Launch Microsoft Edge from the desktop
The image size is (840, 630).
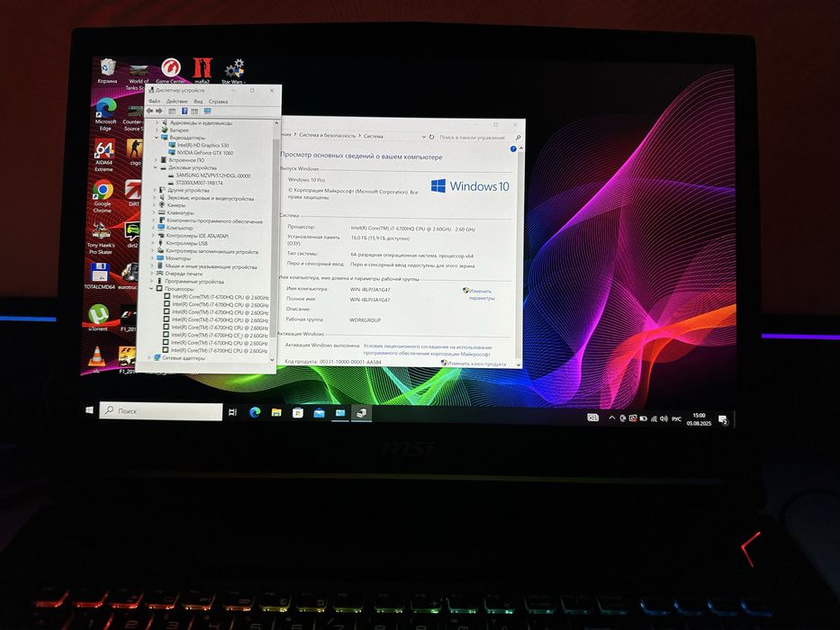[105, 114]
